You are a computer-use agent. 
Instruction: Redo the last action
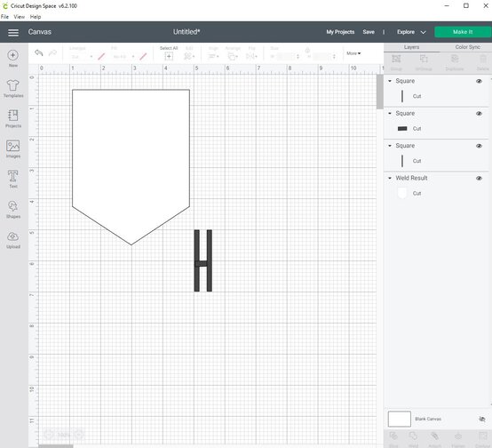(x=52, y=52)
